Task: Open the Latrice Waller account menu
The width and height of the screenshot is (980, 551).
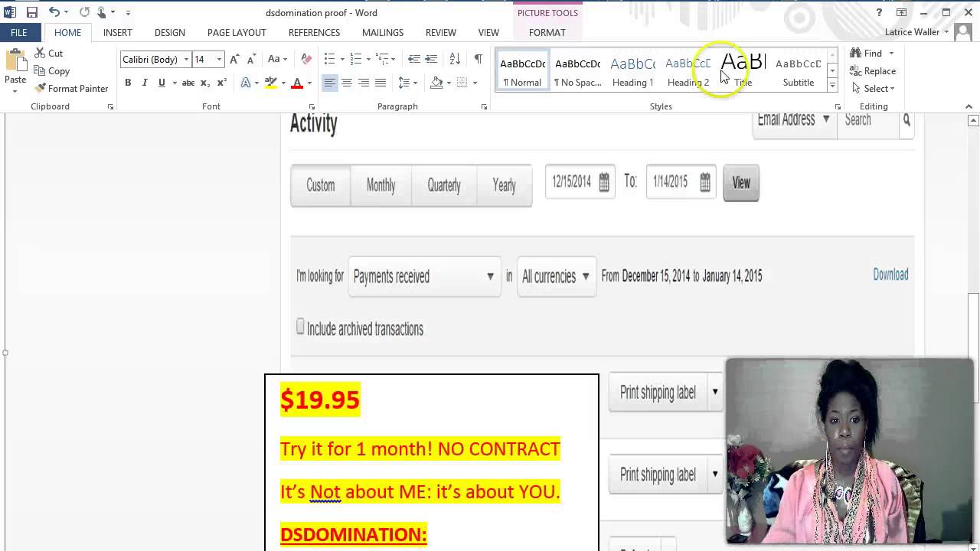Action: [x=917, y=32]
